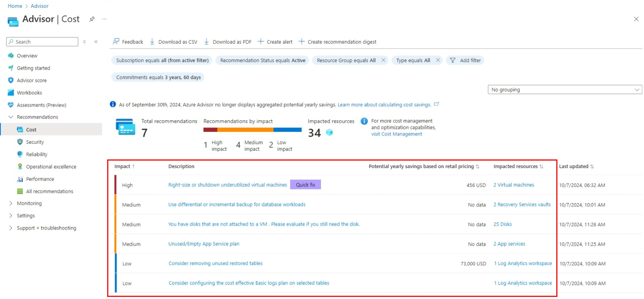Screen dimensions: 644x299
Task: Click Download as PDF
Action: pyautogui.click(x=227, y=42)
